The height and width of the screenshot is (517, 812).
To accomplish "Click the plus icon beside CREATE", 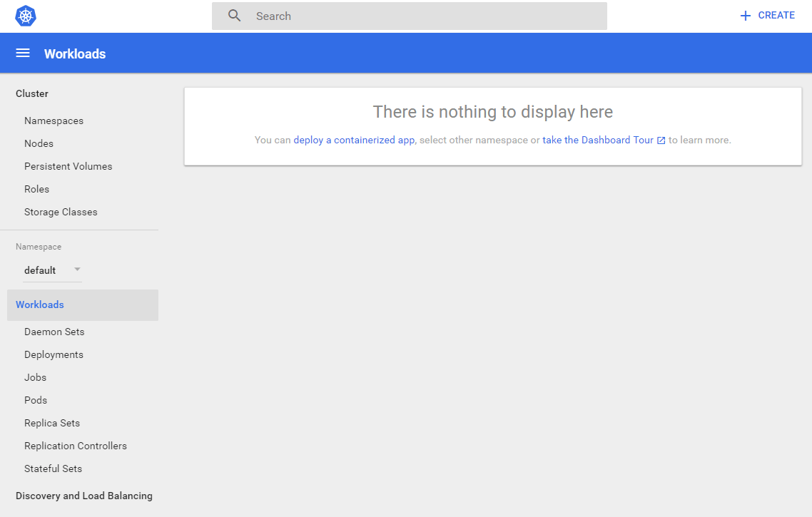I will (x=746, y=16).
